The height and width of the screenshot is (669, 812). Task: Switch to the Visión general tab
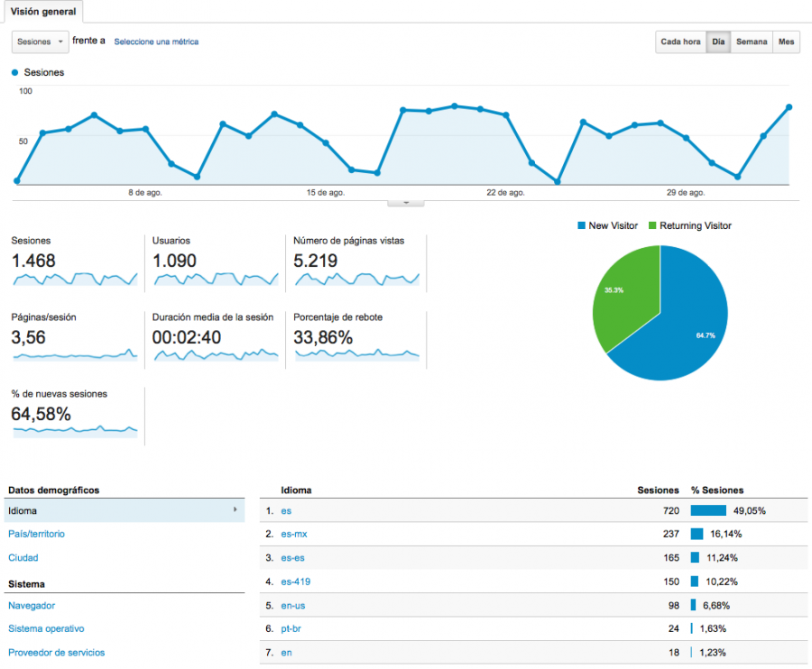[43, 12]
